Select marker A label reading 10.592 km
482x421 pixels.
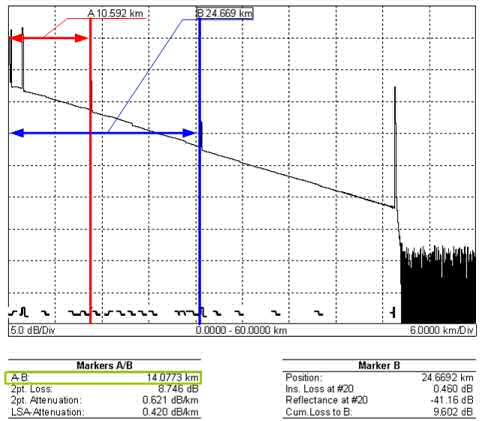(x=115, y=13)
